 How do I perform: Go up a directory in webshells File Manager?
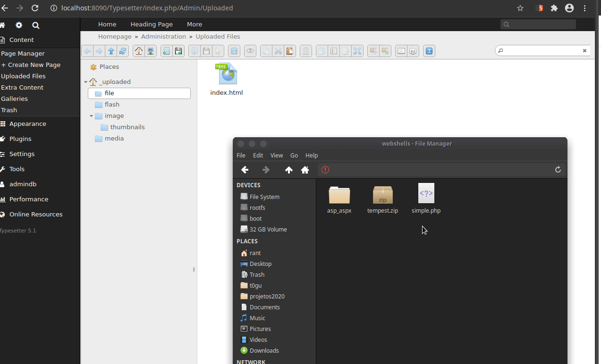click(x=288, y=169)
